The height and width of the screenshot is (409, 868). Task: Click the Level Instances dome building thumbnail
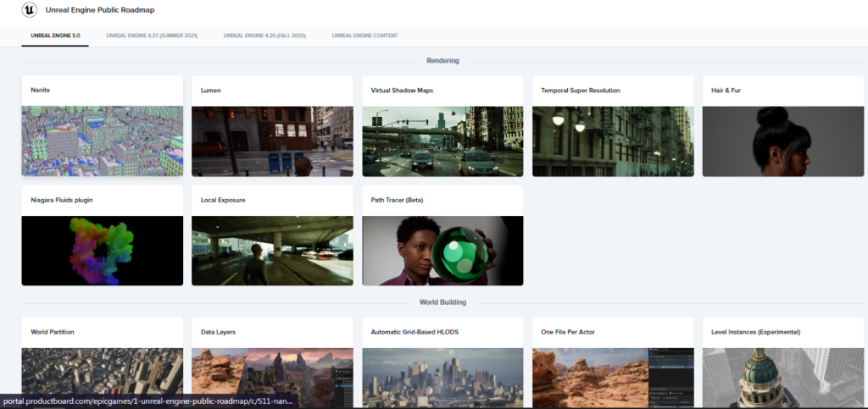click(x=783, y=378)
